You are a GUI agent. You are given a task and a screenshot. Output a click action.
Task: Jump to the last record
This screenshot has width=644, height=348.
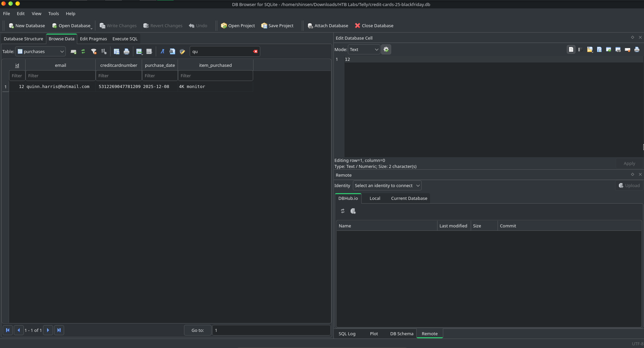(x=59, y=330)
